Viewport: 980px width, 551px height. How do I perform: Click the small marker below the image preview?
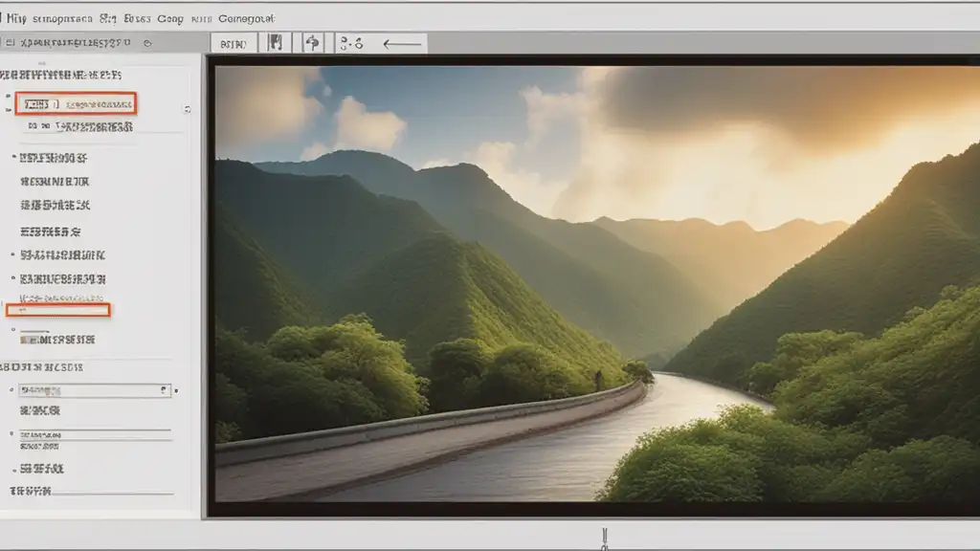605,539
